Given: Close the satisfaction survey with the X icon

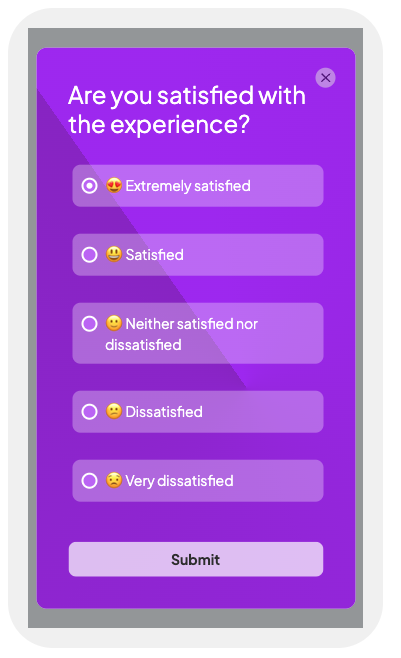Looking at the screenshot, I should [x=325, y=78].
